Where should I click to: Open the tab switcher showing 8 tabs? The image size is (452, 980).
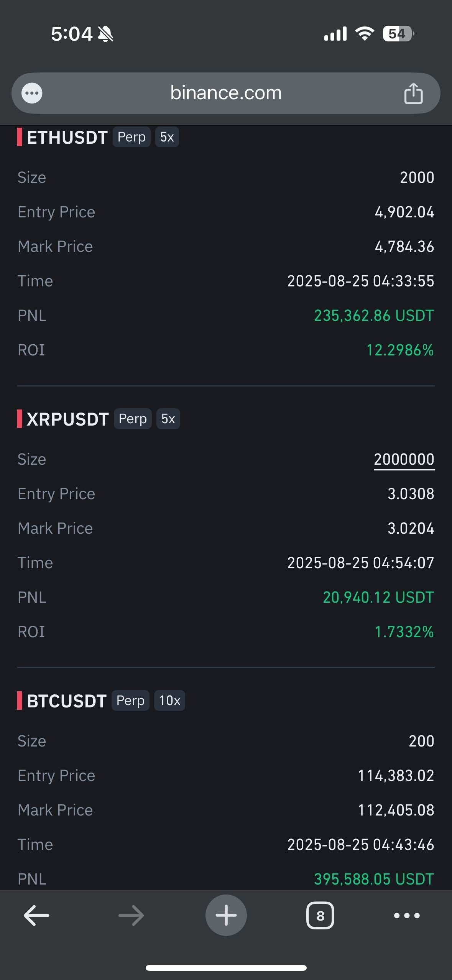(x=320, y=916)
